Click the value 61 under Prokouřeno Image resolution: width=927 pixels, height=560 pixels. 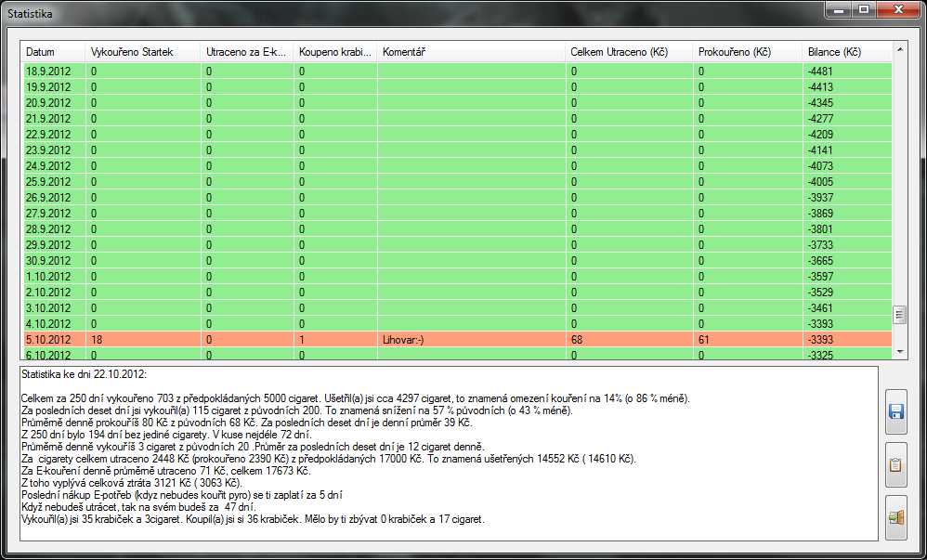click(703, 339)
